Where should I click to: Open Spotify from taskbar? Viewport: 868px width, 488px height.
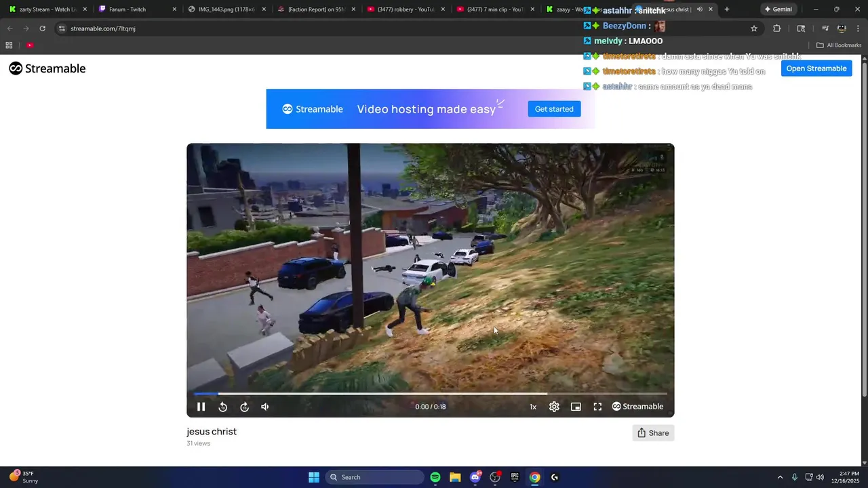(x=435, y=477)
